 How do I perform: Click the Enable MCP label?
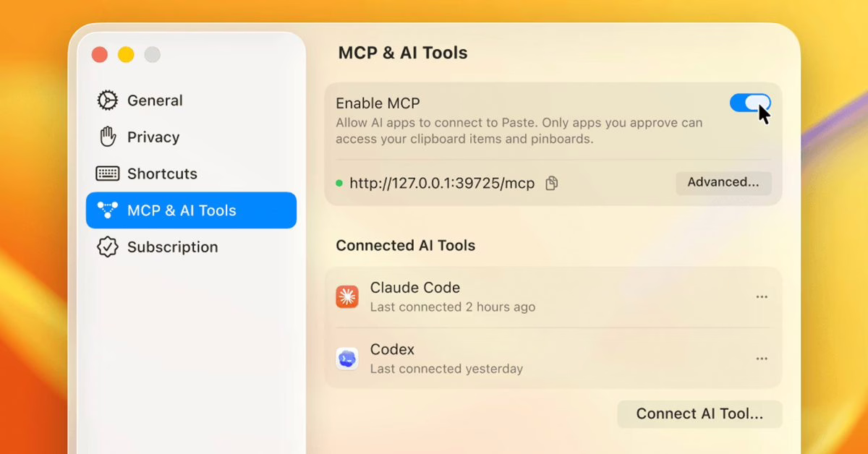tap(378, 103)
